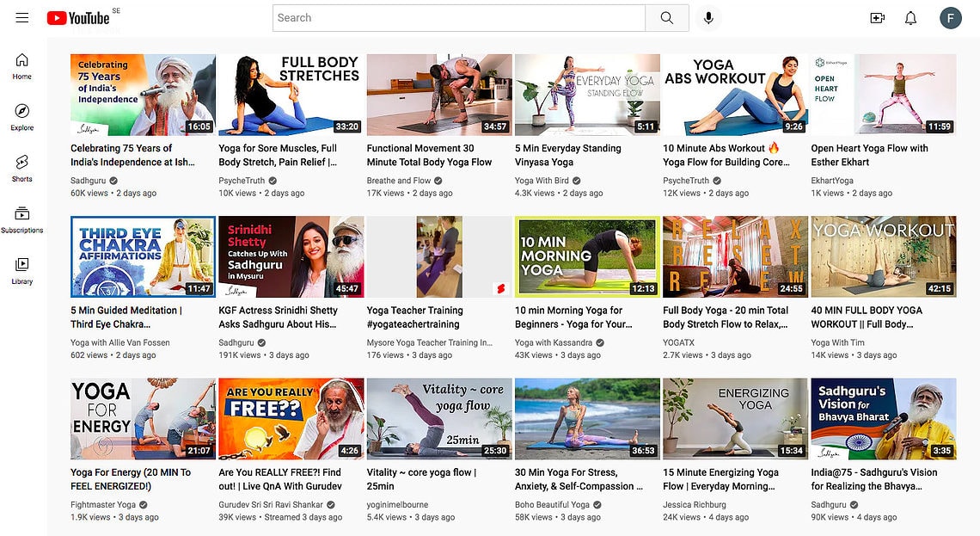Focus the Search input field
980x536 pixels.
(x=459, y=18)
